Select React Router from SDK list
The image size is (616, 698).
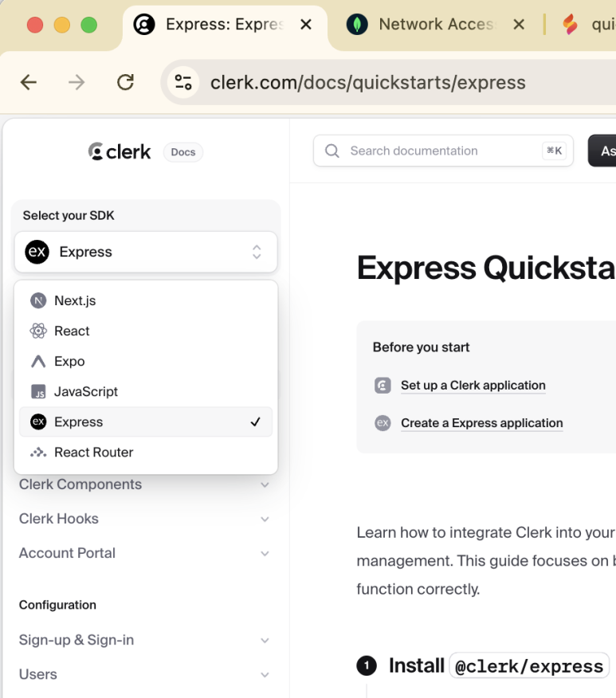[146, 453]
